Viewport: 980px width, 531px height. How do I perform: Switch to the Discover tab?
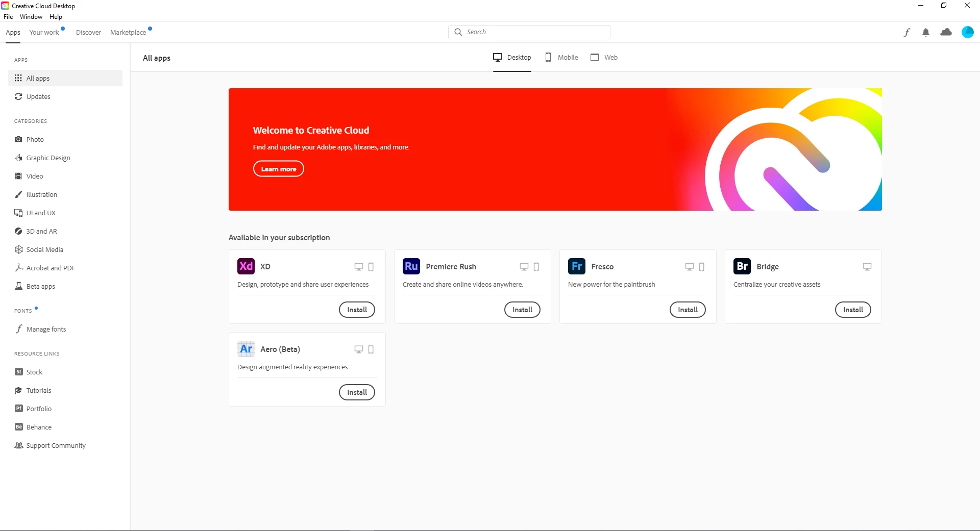pos(88,32)
